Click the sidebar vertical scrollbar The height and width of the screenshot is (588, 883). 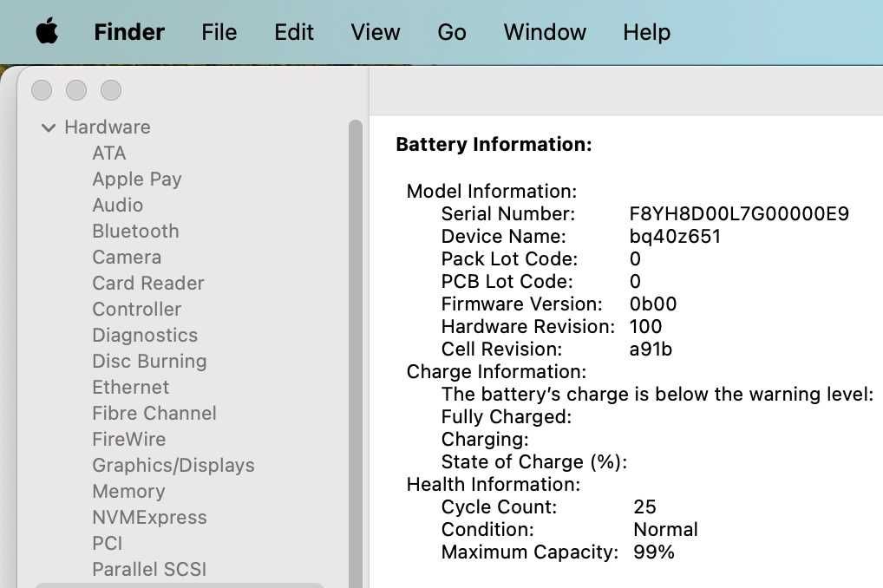coord(356,354)
